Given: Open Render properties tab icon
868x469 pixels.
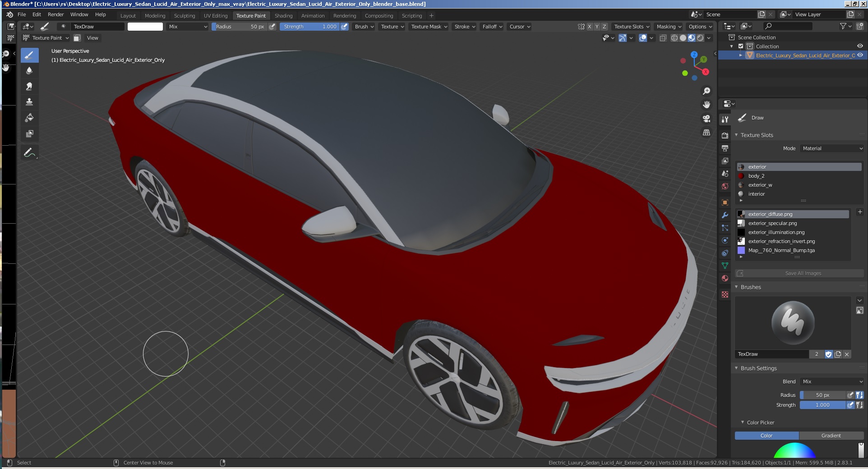Looking at the screenshot, I should [x=725, y=135].
